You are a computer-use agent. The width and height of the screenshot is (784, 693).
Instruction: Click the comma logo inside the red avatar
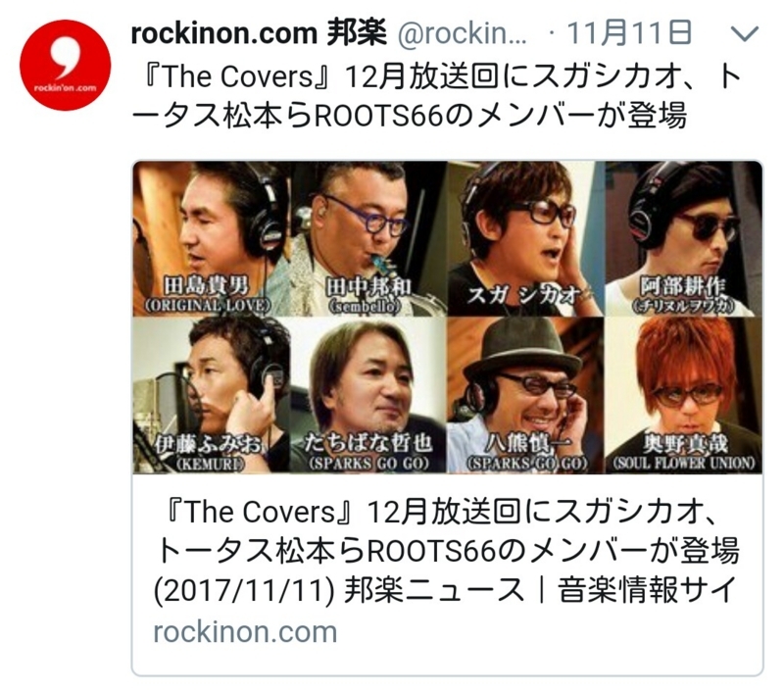65,59
